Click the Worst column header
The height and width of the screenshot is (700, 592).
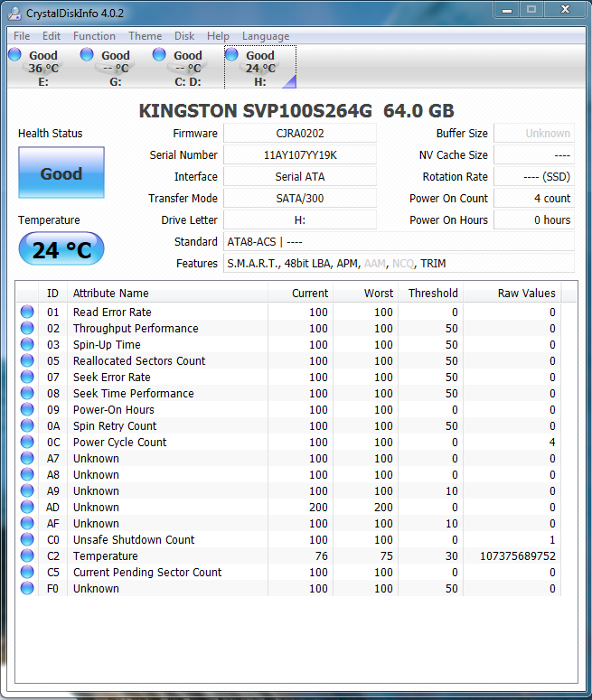point(365,294)
